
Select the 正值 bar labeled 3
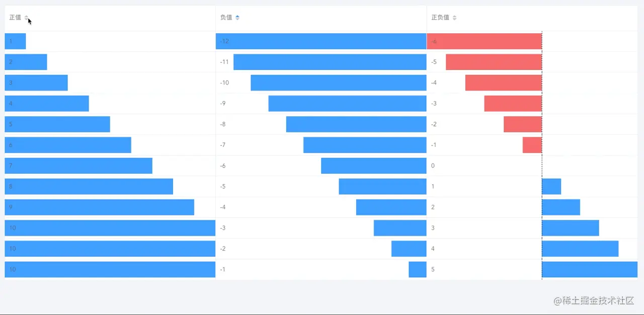36,83
